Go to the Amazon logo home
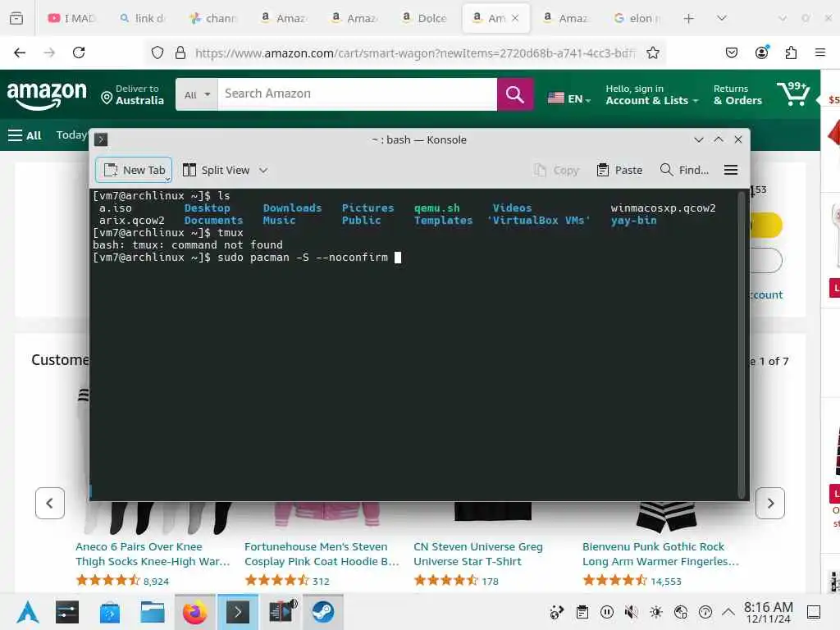Viewport: 840px width, 630px height. point(47,95)
